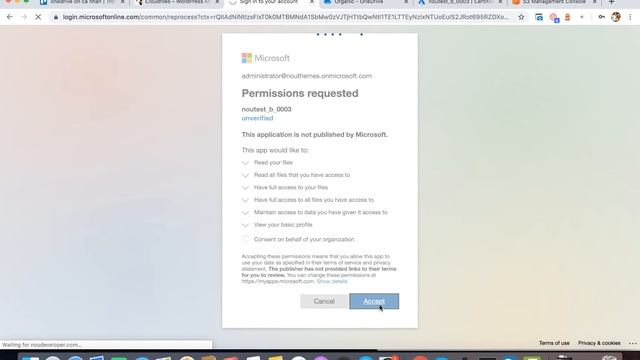Close the Cloudflies WordPress tab
This screenshot has height=360, width=640.
218,2
